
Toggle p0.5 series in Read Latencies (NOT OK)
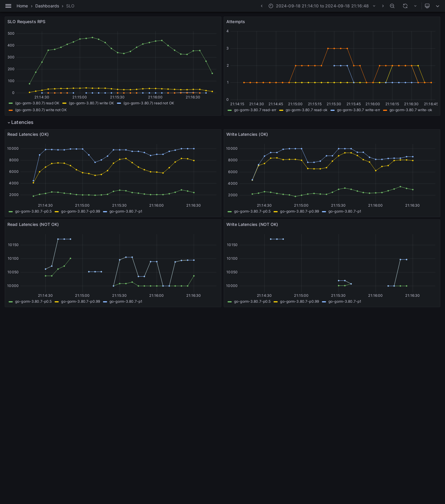pos(33,302)
